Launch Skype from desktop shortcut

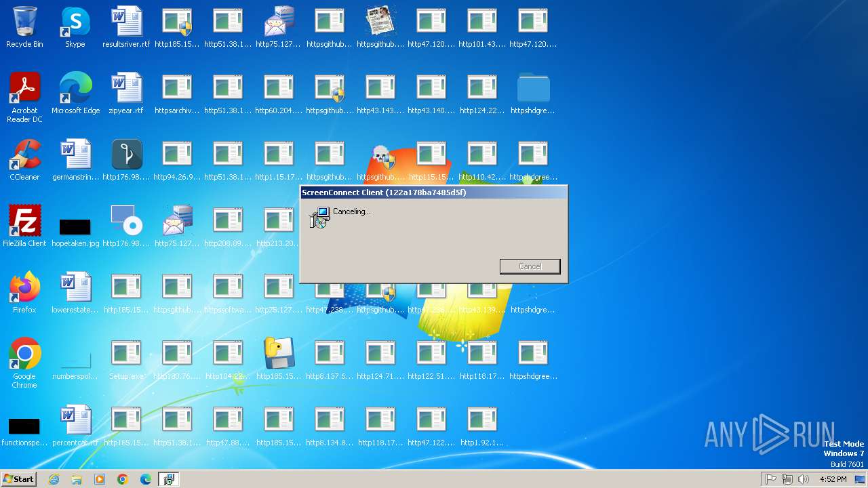coord(75,27)
